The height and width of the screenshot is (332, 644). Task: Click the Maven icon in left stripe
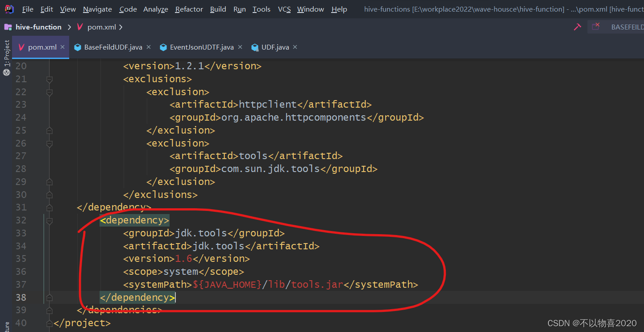point(7,72)
